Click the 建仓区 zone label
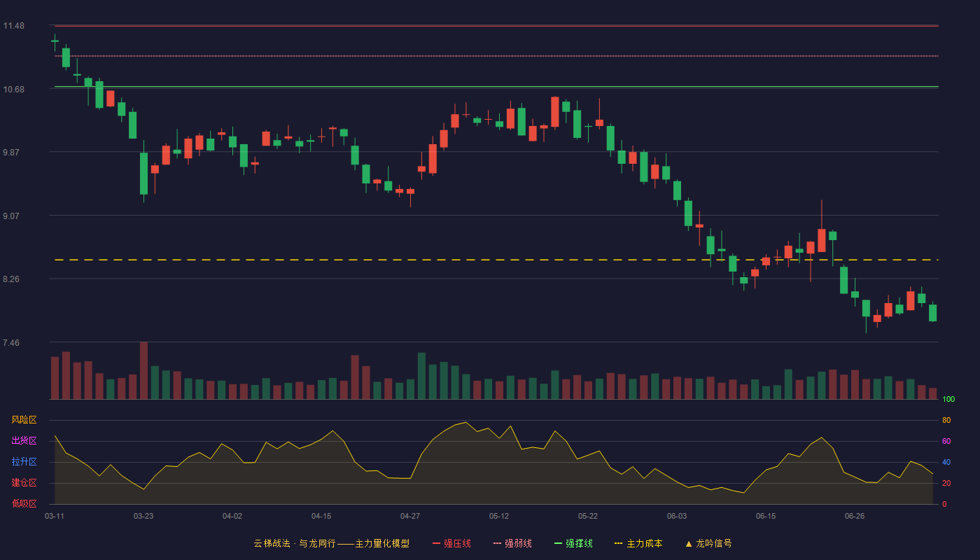Viewport: 980px width, 560px height. pyautogui.click(x=24, y=483)
